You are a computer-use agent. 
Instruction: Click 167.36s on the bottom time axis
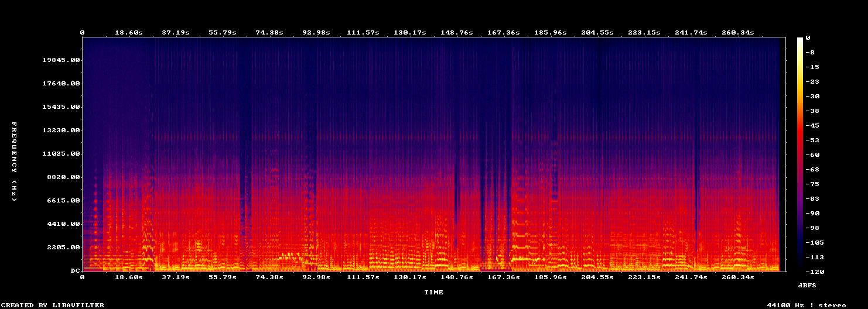click(x=504, y=277)
